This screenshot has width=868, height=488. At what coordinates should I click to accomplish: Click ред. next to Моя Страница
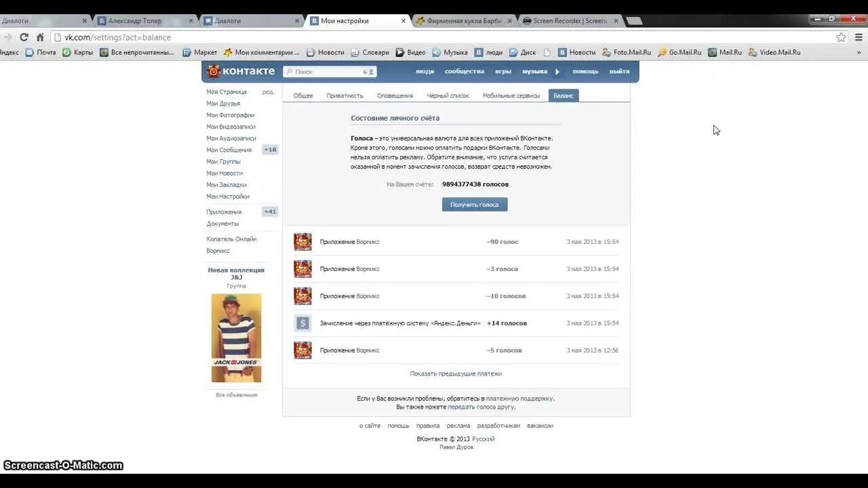(x=269, y=92)
